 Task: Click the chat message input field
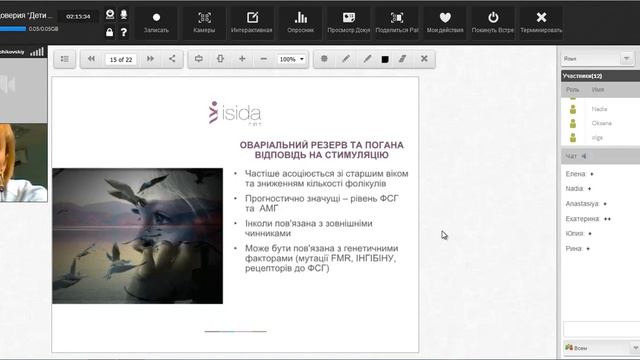(x=601, y=329)
